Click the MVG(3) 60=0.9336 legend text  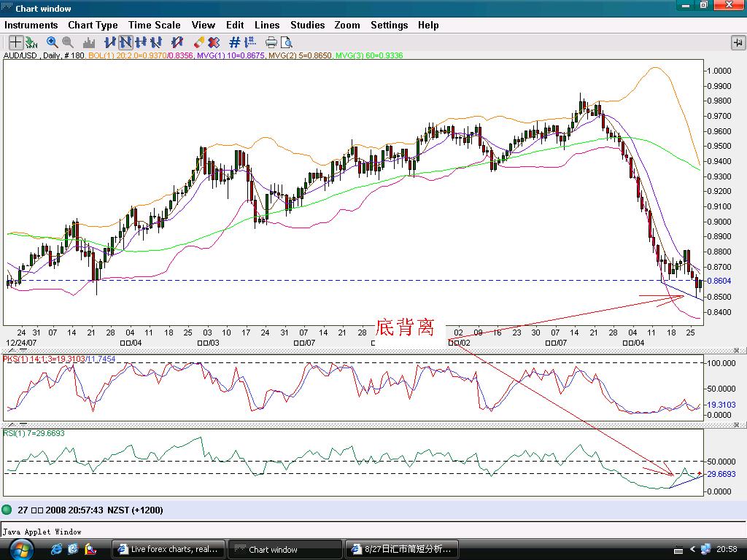[x=369, y=55]
